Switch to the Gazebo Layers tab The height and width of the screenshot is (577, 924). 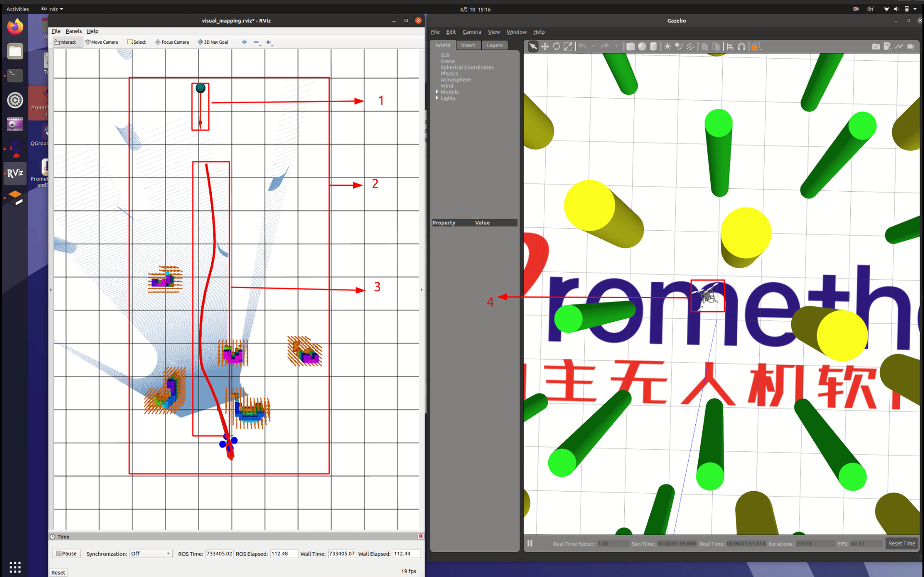click(494, 45)
